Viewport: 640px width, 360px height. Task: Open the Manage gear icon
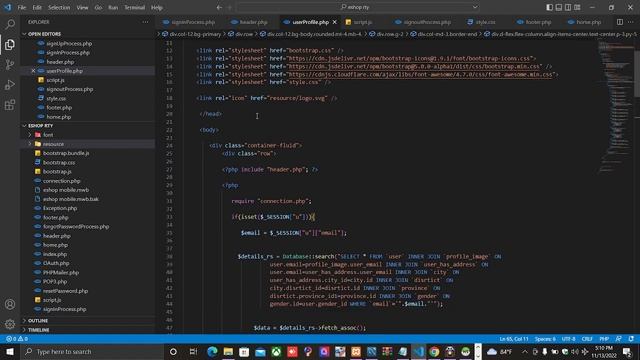pyautogui.click(x=10, y=324)
